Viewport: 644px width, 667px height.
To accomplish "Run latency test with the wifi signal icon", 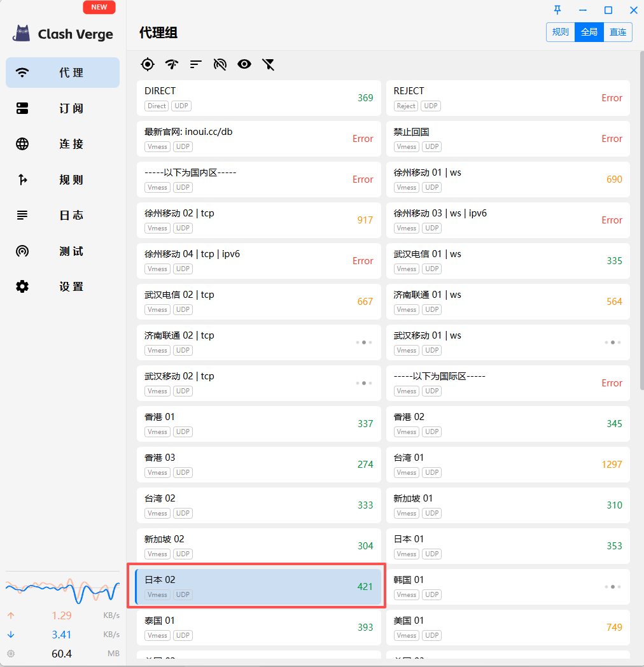I will (x=171, y=64).
